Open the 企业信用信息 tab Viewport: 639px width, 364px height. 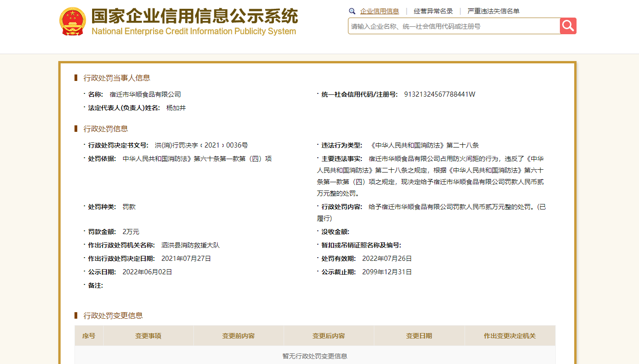[379, 11]
